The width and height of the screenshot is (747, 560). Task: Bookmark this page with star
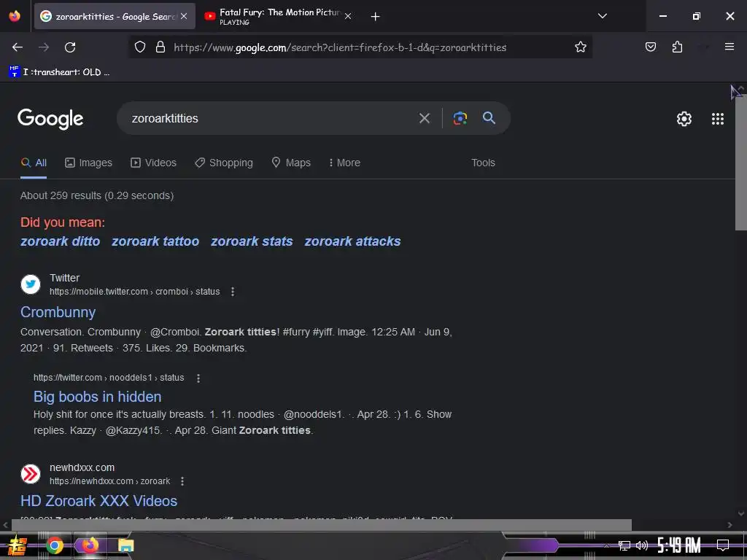point(580,47)
